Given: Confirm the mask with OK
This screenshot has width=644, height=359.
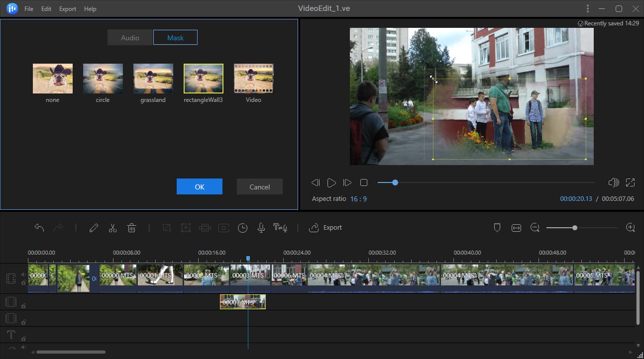Looking at the screenshot, I should point(200,187).
